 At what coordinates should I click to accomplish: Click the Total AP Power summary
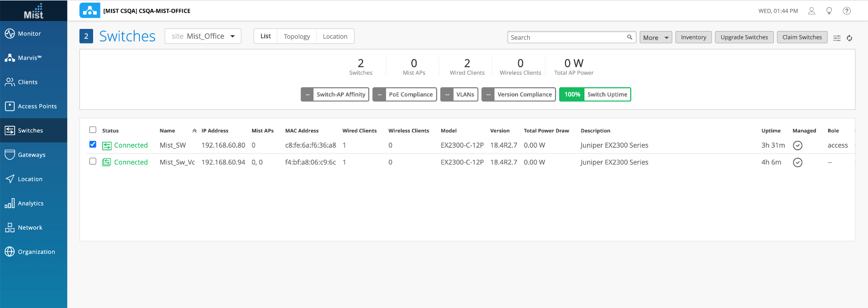pyautogui.click(x=573, y=67)
